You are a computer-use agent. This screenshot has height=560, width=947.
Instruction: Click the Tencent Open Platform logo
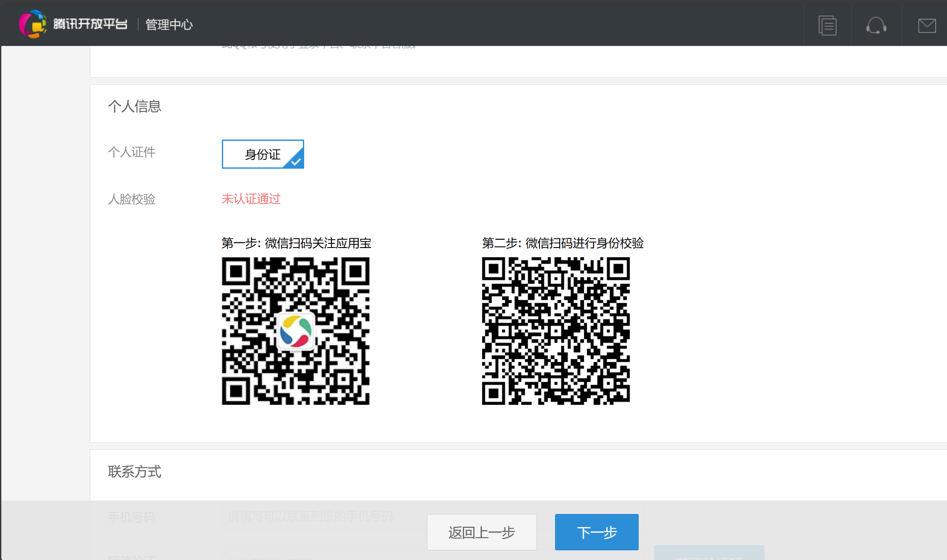tap(32, 24)
